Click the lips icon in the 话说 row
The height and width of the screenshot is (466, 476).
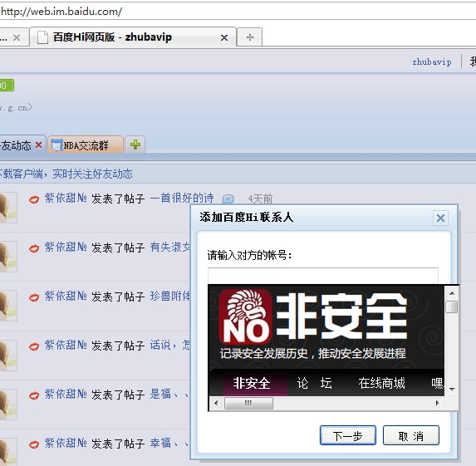[x=34, y=346]
